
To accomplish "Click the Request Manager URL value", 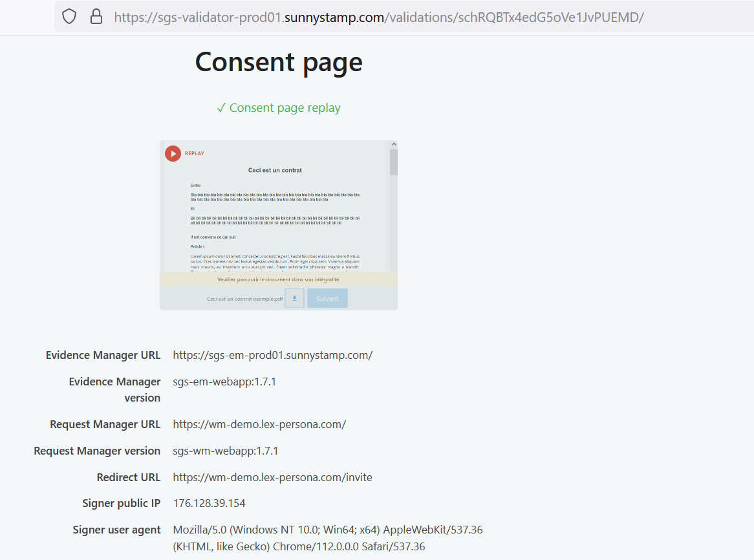I will [x=259, y=424].
